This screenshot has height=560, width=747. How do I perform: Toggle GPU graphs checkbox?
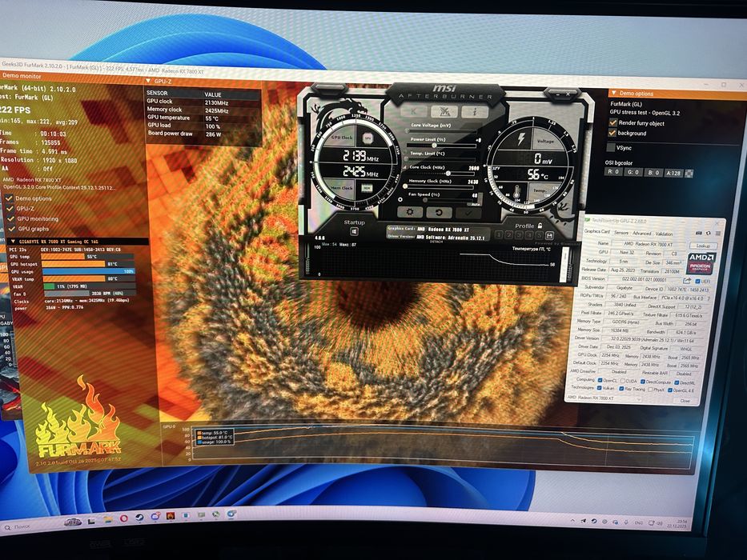coord(11,229)
